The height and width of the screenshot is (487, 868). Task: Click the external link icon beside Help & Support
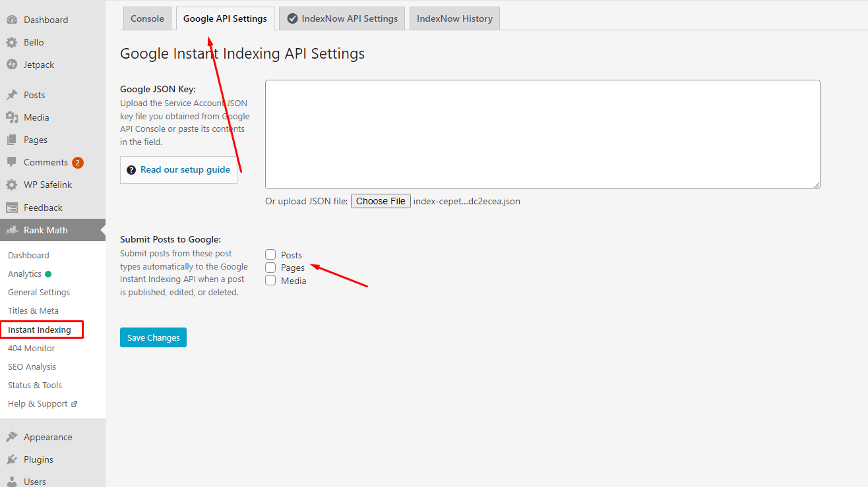(74, 404)
